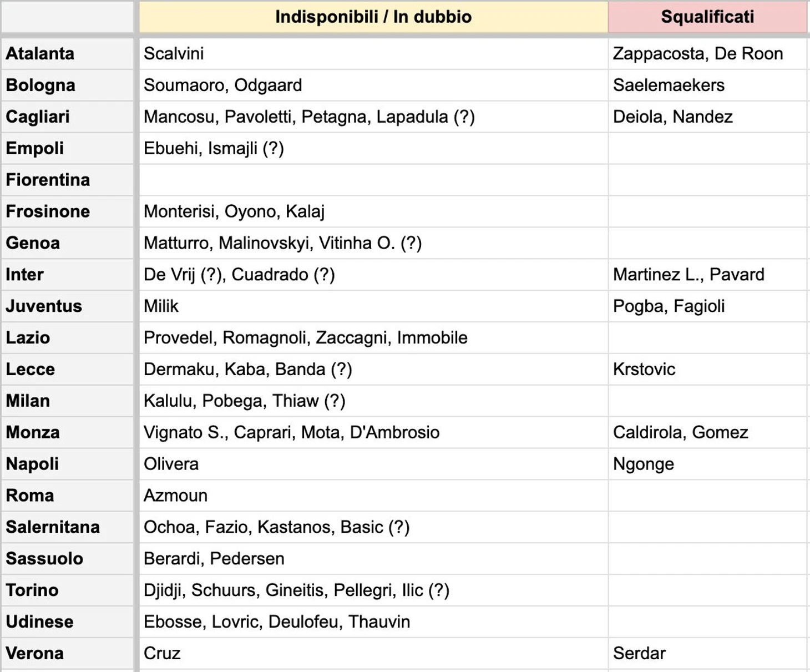Select Cagliari's unavailable players cell

[x=373, y=117]
